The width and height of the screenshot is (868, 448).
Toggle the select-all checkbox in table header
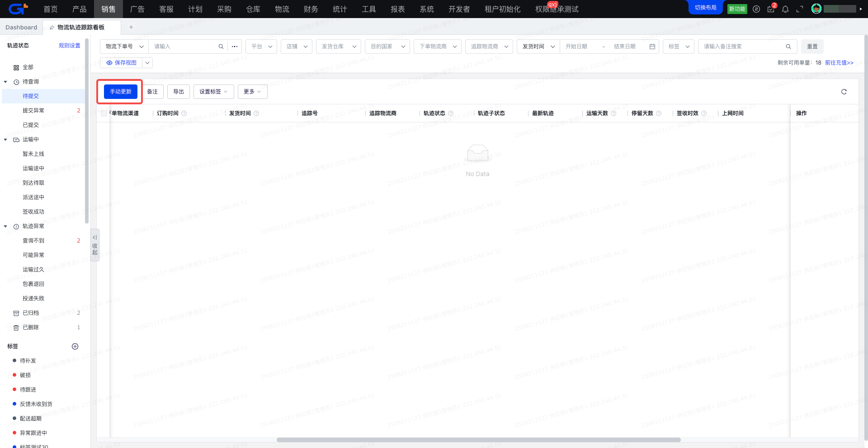[104, 113]
